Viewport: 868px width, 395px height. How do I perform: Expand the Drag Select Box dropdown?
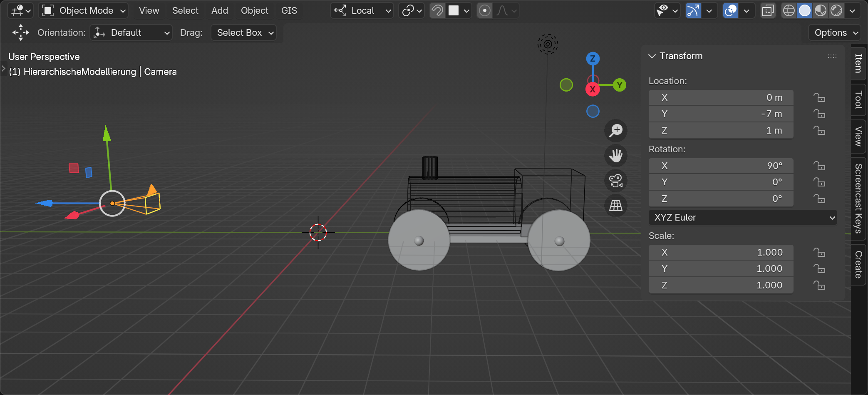(244, 33)
